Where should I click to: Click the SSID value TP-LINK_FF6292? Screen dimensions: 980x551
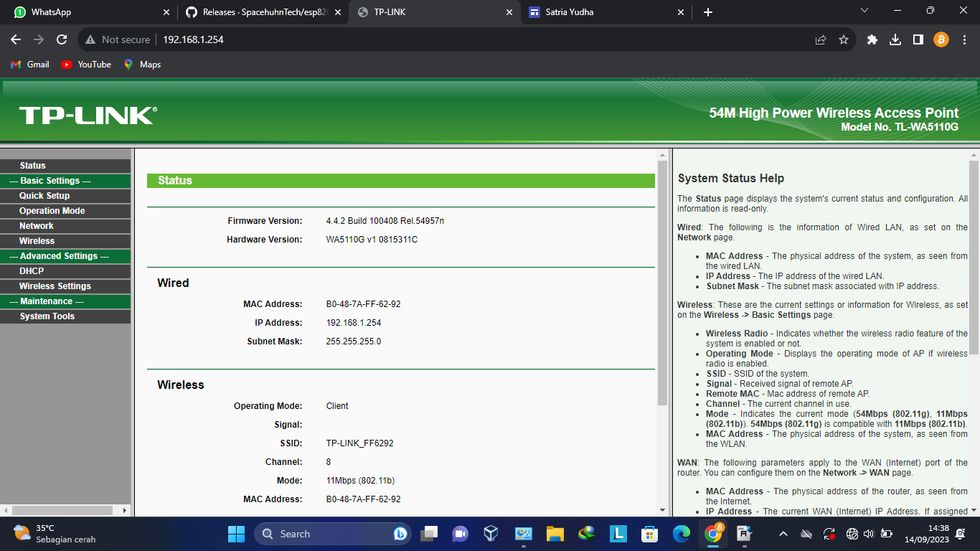(x=359, y=443)
